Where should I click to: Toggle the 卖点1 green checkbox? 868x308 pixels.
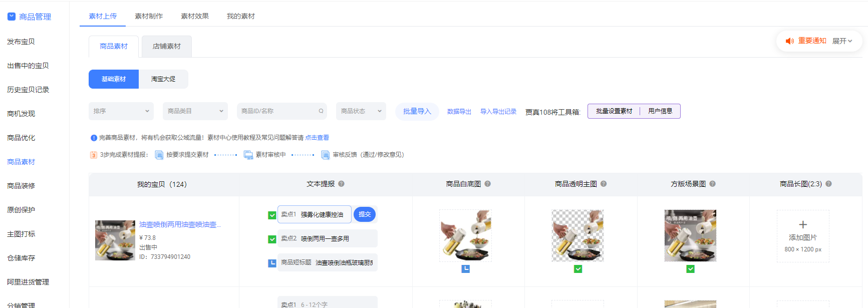(x=272, y=215)
